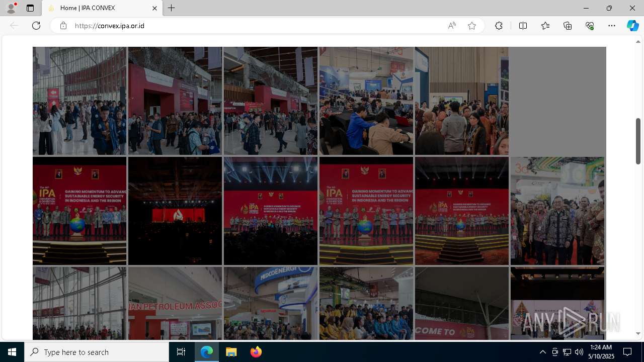The height and width of the screenshot is (362, 644).
Task: Open the tab actions menu icon
Action: click(30, 8)
